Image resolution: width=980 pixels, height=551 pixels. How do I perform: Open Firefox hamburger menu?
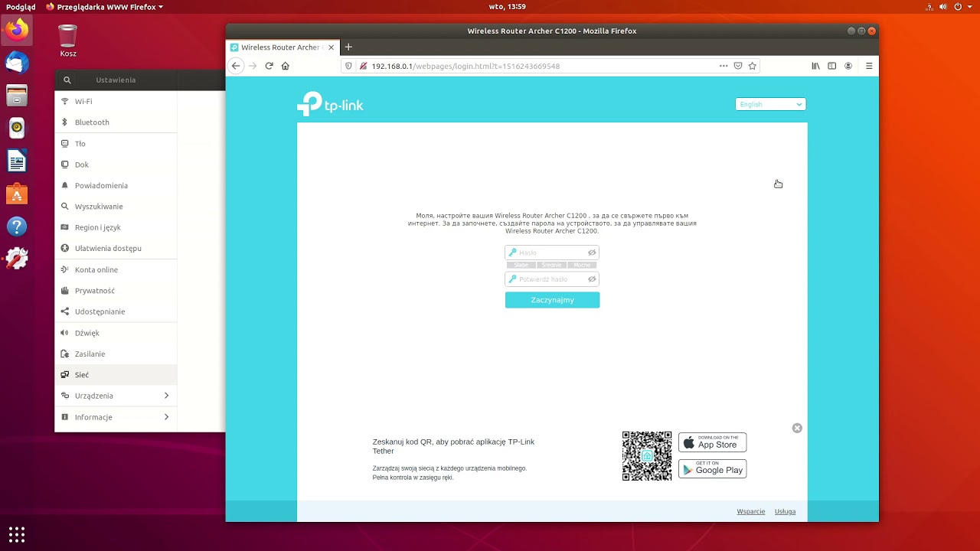(869, 66)
